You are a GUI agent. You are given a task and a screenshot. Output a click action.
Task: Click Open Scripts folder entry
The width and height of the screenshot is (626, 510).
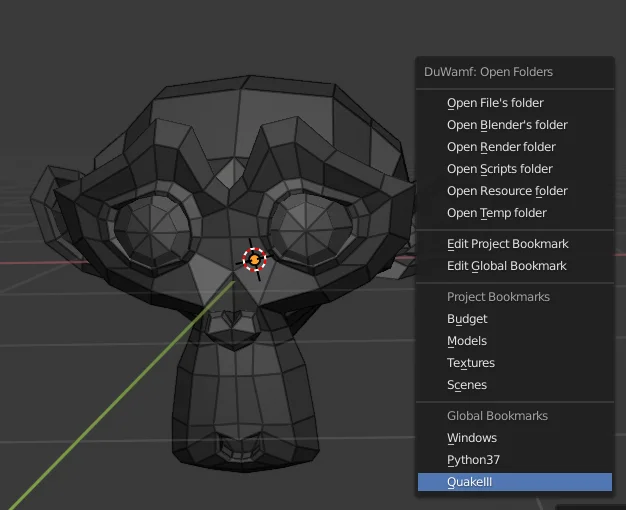(x=515, y=169)
